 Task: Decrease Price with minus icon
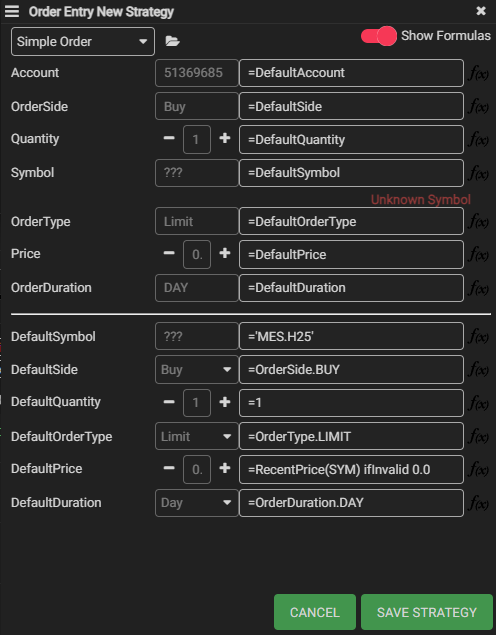(169, 254)
